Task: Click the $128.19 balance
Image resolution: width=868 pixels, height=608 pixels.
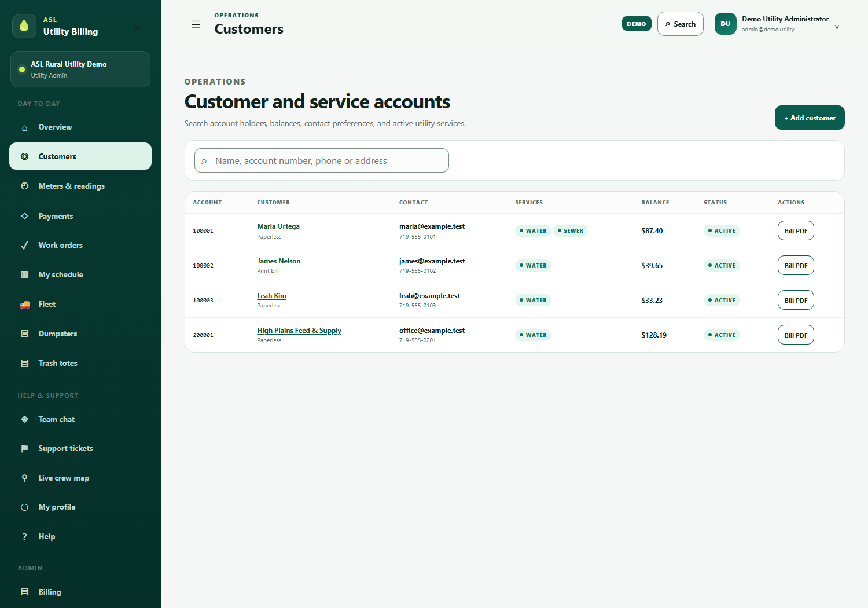Action: click(x=654, y=335)
